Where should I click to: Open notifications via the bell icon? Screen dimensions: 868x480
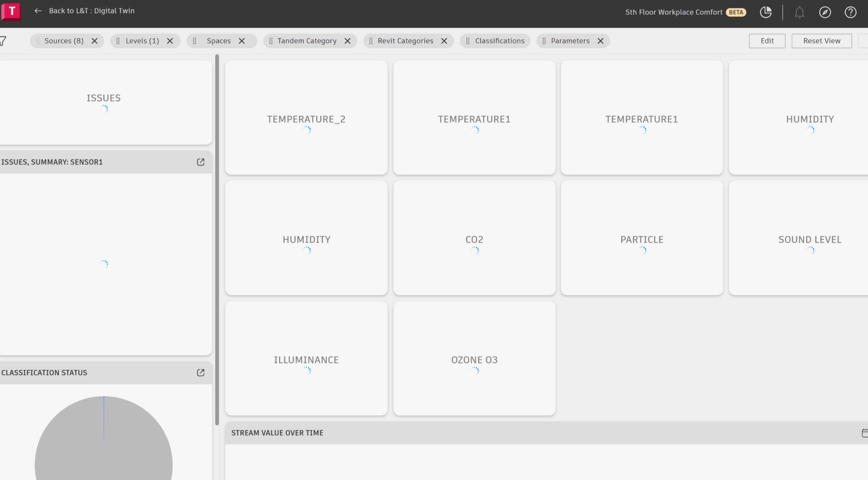click(x=799, y=12)
